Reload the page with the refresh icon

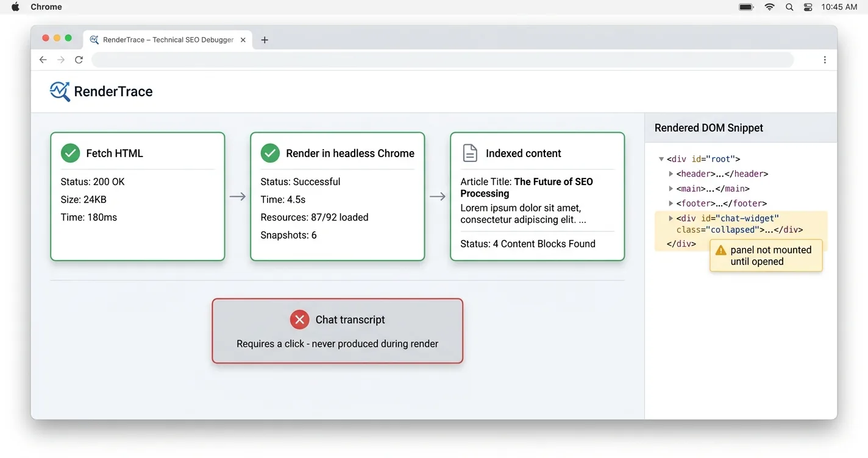click(79, 60)
